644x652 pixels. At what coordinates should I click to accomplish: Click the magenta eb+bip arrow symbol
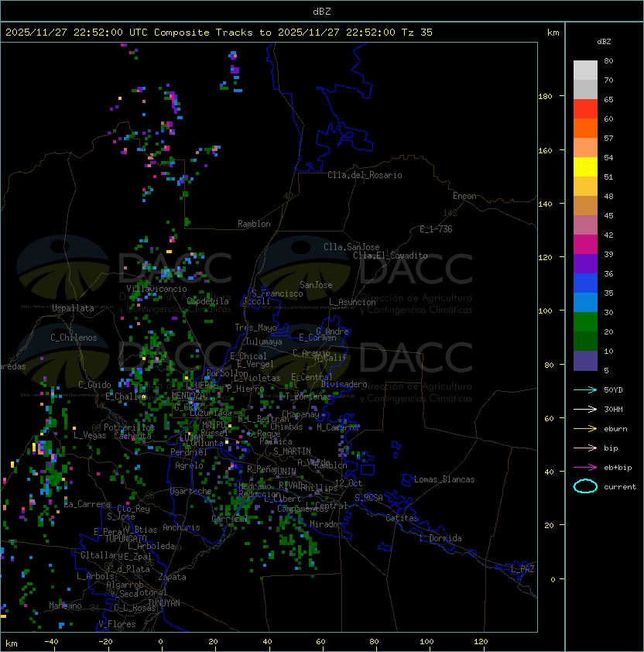click(x=585, y=467)
